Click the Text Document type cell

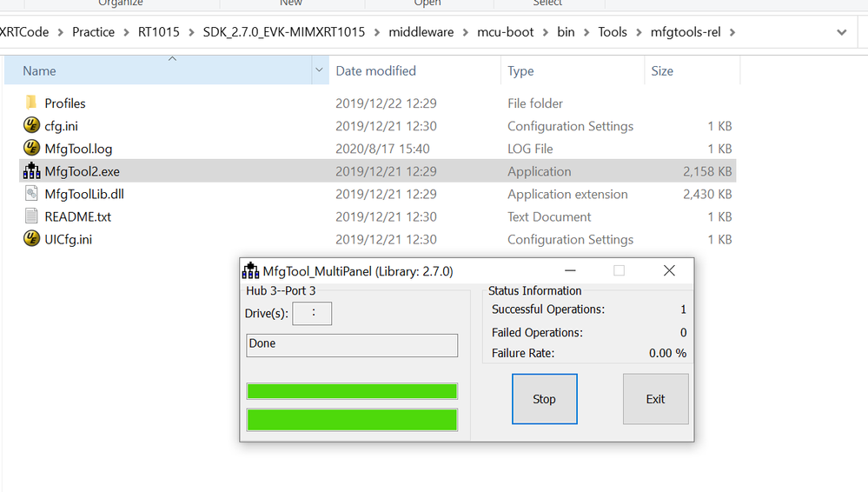tap(549, 217)
